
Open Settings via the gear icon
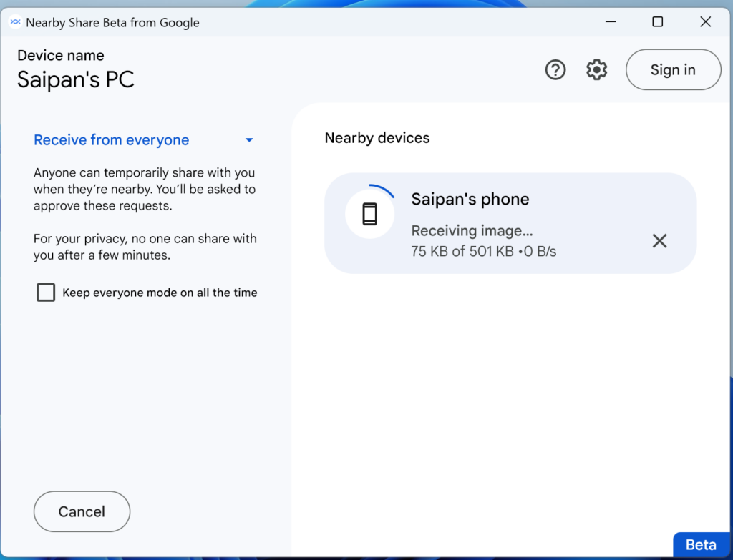coord(596,69)
